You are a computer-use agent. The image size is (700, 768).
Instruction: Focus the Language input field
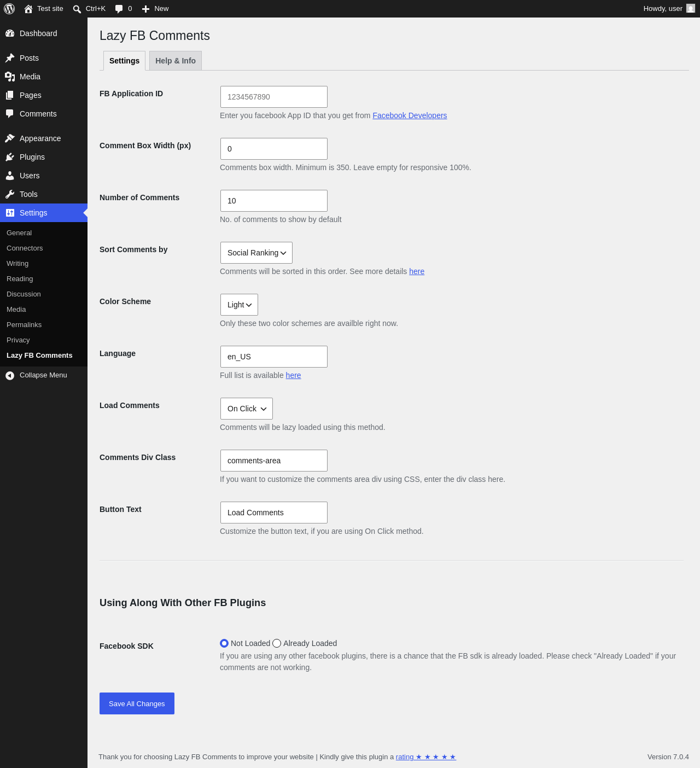click(x=274, y=357)
